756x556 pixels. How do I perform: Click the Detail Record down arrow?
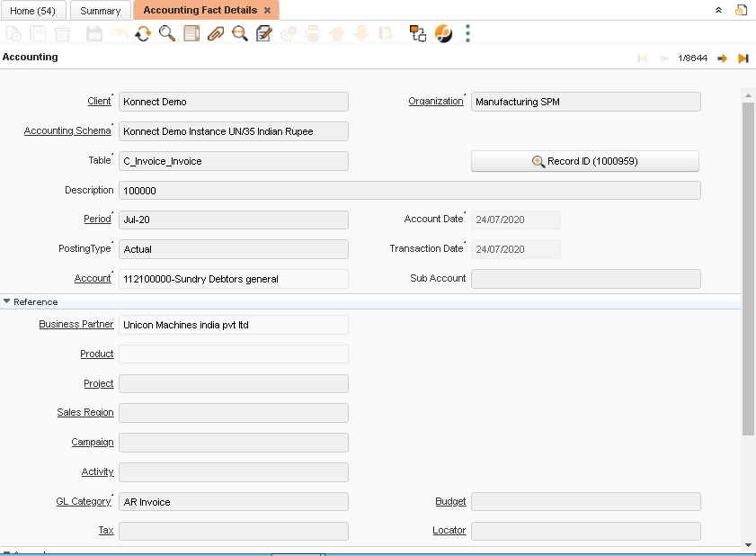[x=361, y=34]
